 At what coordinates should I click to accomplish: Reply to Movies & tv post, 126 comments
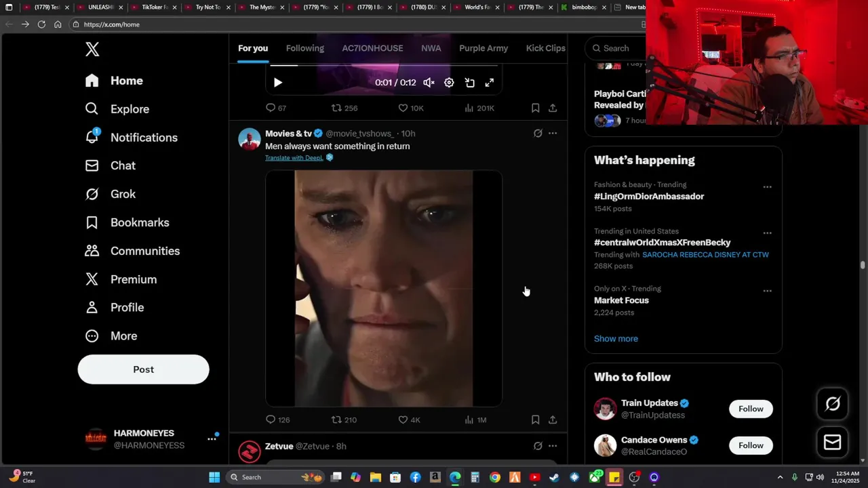pos(277,420)
